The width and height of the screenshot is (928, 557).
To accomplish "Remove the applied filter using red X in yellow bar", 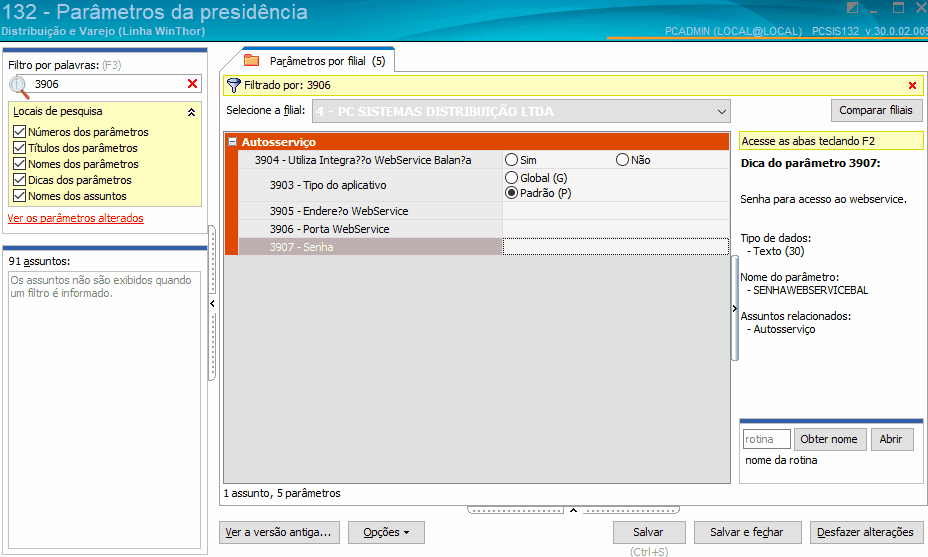I will click(x=912, y=86).
